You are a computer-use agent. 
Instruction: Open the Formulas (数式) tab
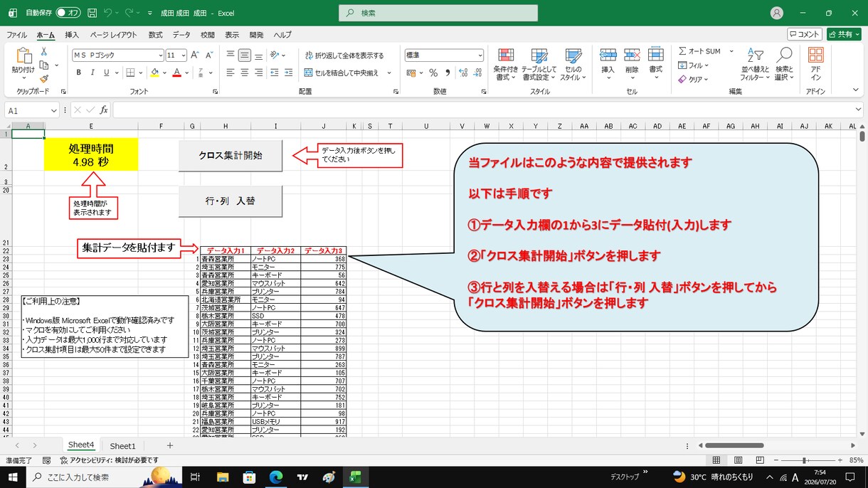pyautogui.click(x=155, y=34)
